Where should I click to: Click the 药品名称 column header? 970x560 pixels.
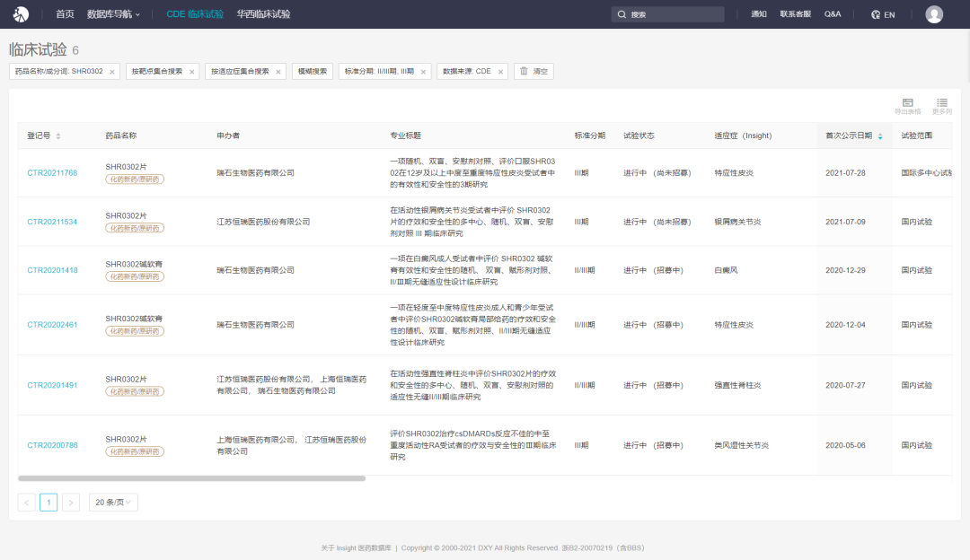[x=121, y=136]
